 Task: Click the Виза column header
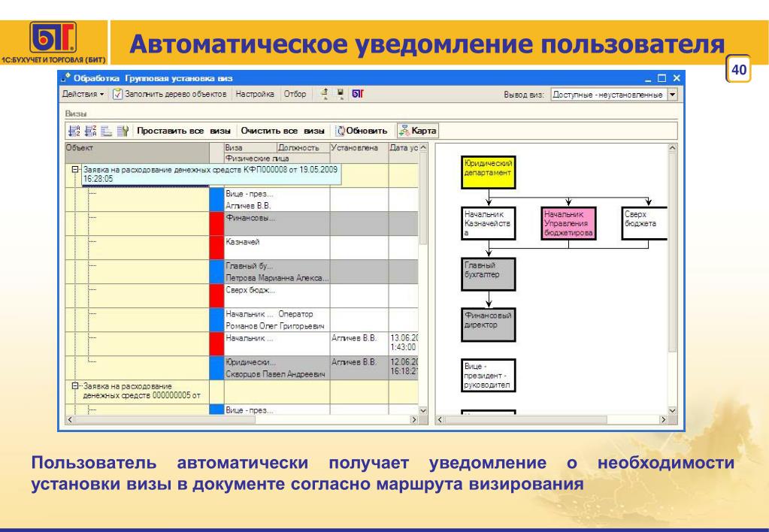tap(250, 147)
